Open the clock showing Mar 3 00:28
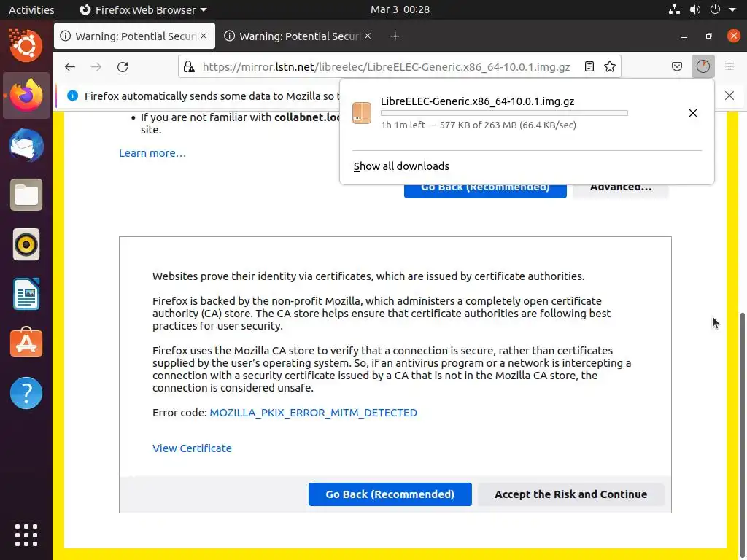The image size is (747, 560). click(x=400, y=9)
